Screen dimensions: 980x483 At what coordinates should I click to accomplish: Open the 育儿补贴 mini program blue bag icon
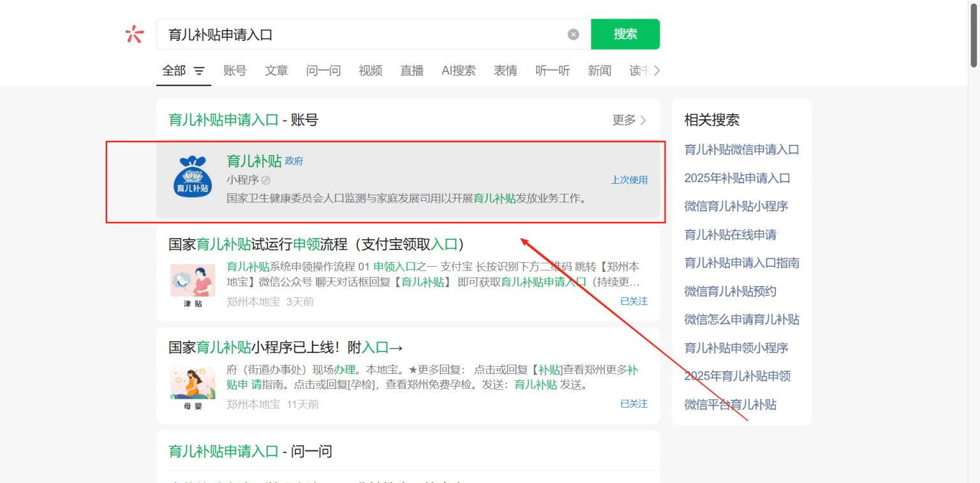pyautogui.click(x=193, y=176)
